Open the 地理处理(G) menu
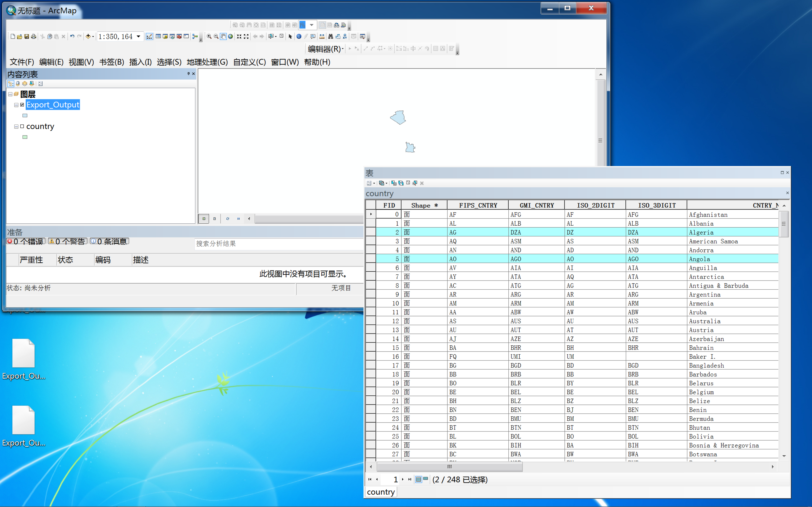 [207, 62]
